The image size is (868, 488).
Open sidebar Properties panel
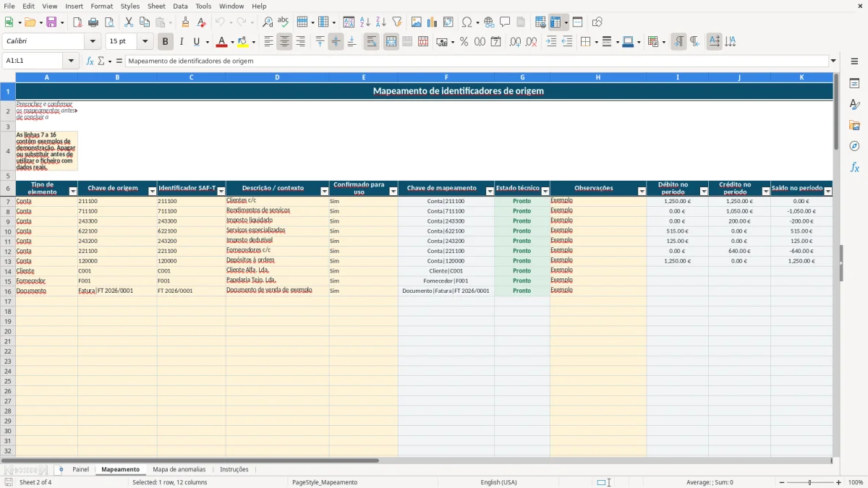[x=854, y=84]
